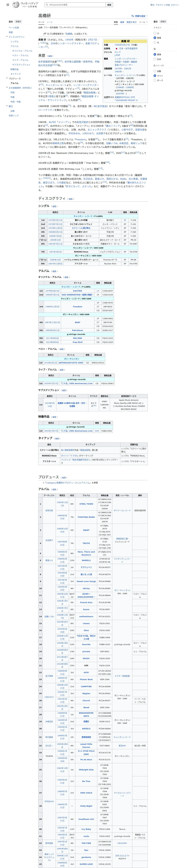186x868 pixels.
Task: Select the 閲覧 tab
Action: [x=116, y=22]
